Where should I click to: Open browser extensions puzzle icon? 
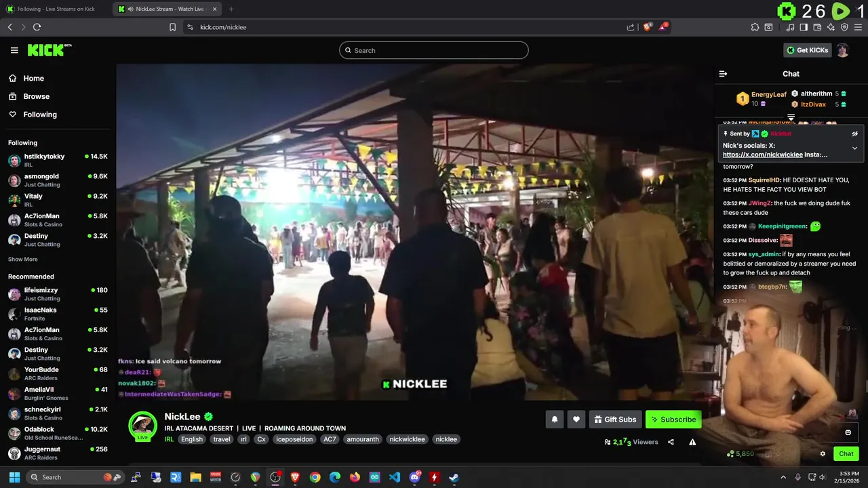coord(755,27)
